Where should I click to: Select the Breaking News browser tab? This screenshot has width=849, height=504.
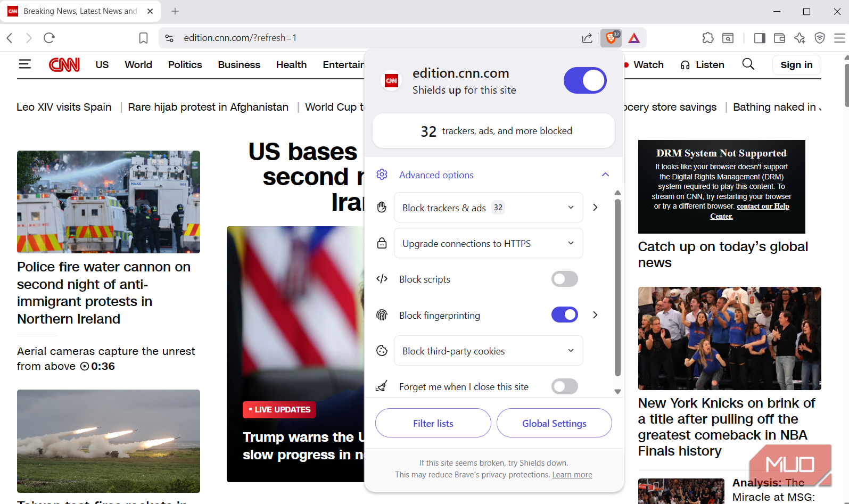coord(80,11)
